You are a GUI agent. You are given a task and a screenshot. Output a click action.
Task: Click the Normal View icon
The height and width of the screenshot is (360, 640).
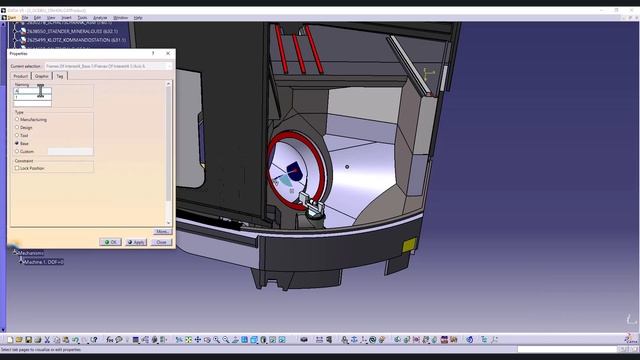click(235, 340)
